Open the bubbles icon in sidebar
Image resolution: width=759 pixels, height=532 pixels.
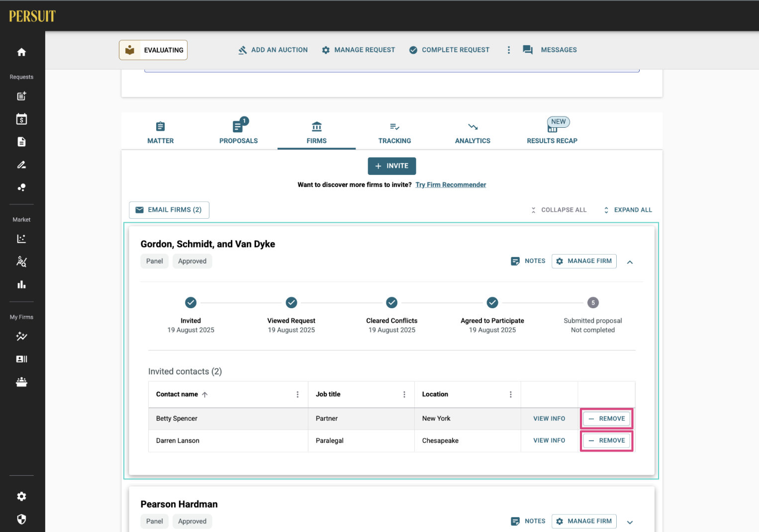pyautogui.click(x=21, y=187)
